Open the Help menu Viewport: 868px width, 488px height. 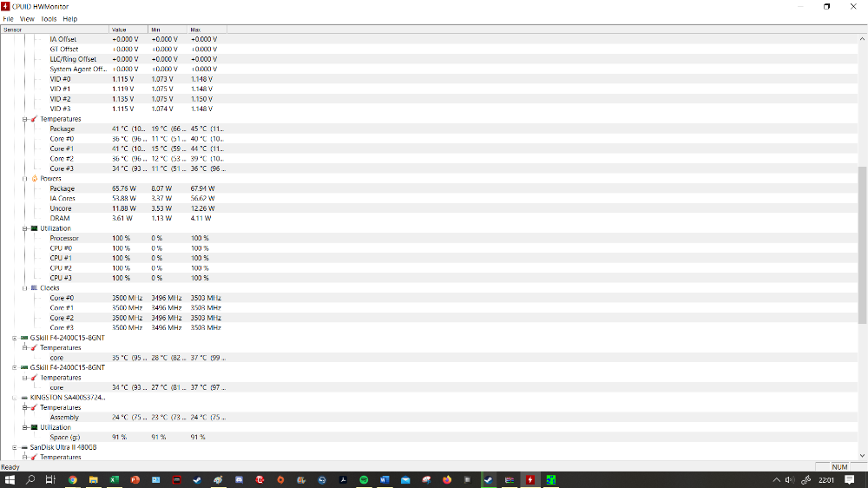click(69, 19)
